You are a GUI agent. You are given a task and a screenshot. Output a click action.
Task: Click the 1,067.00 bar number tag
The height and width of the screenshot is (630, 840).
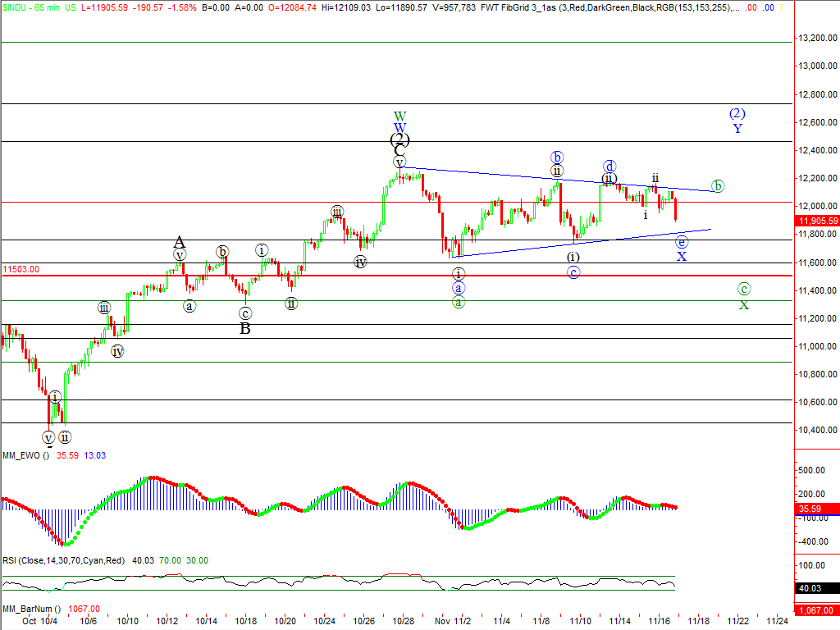pos(818,609)
